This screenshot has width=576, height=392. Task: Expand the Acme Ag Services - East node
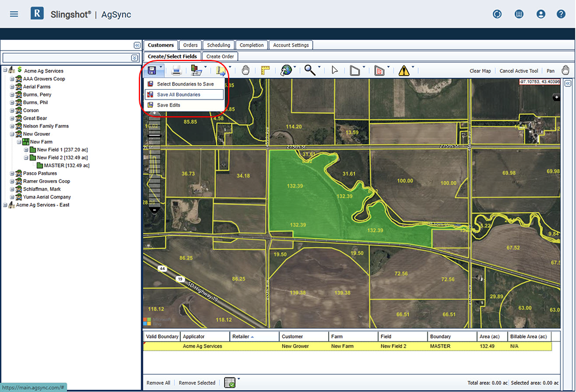coord(5,205)
